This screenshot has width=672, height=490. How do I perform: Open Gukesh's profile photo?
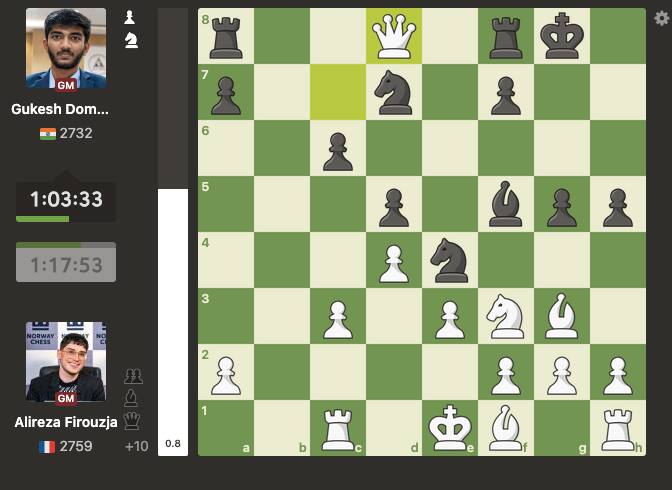66,48
